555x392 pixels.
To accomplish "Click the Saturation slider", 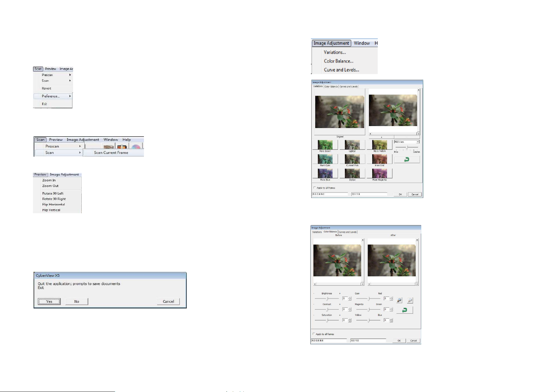I will coord(327,320).
